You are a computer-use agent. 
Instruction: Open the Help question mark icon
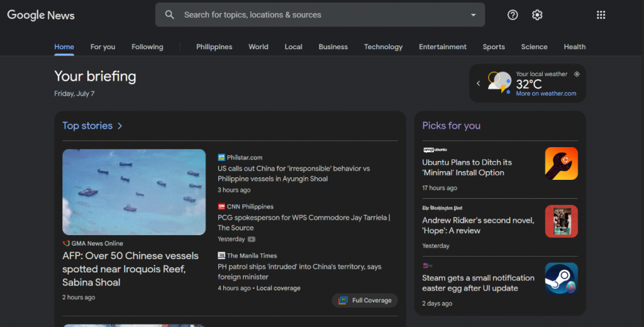(513, 15)
